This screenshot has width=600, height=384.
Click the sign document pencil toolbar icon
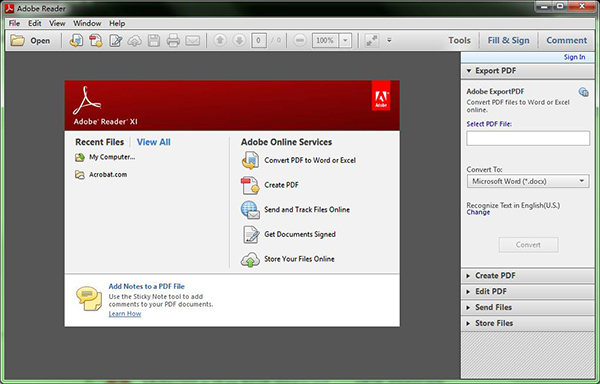click(116, 40)
